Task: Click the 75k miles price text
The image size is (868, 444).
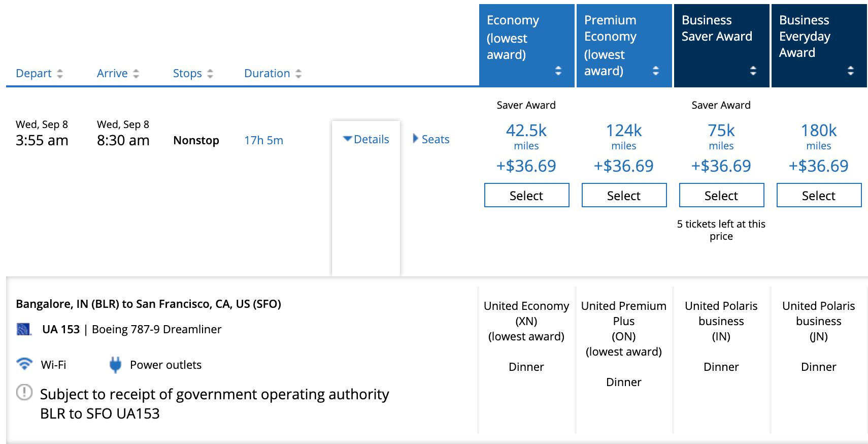Action: click(x=721, y=131)
